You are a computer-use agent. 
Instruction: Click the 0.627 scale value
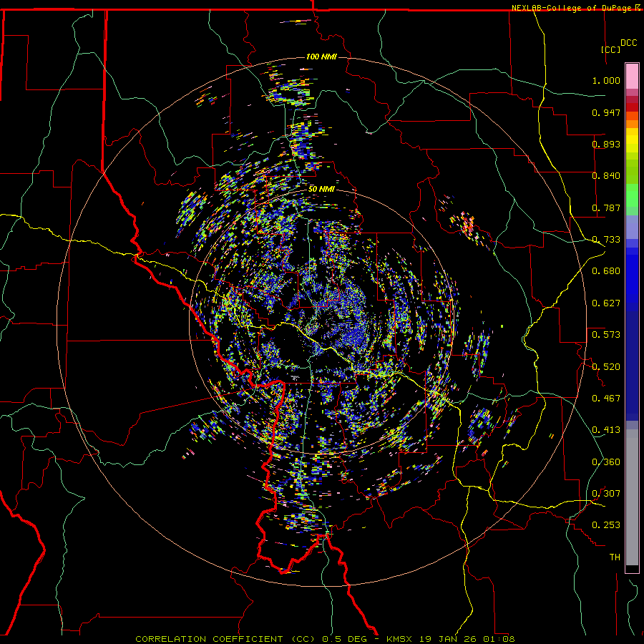[x=606, y=303]
